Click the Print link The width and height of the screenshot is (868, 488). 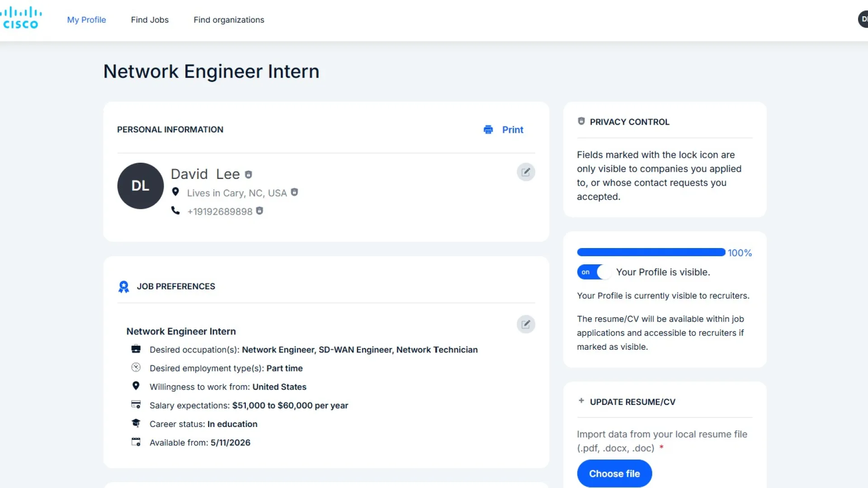coord(513,130)
